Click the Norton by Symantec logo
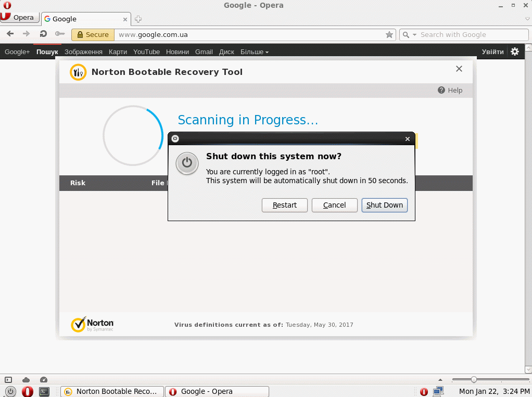Viewport: 532px width, 397px height. [x=92, y=325]
